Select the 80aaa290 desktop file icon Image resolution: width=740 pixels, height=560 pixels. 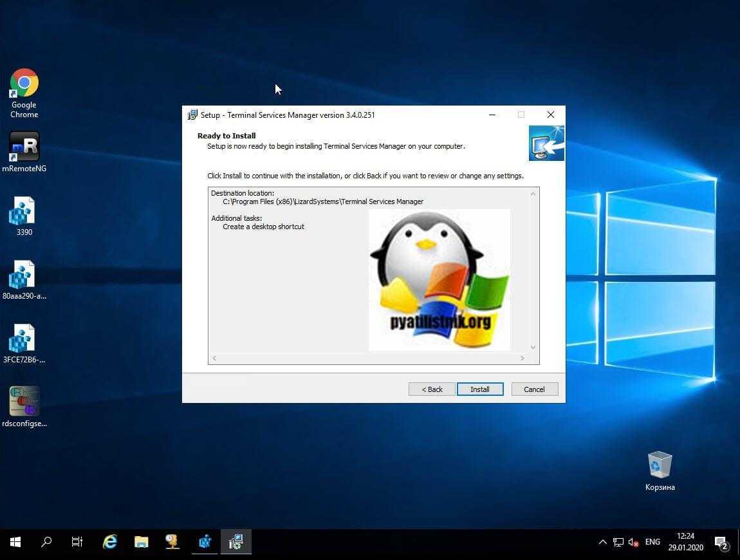[24, 275]
